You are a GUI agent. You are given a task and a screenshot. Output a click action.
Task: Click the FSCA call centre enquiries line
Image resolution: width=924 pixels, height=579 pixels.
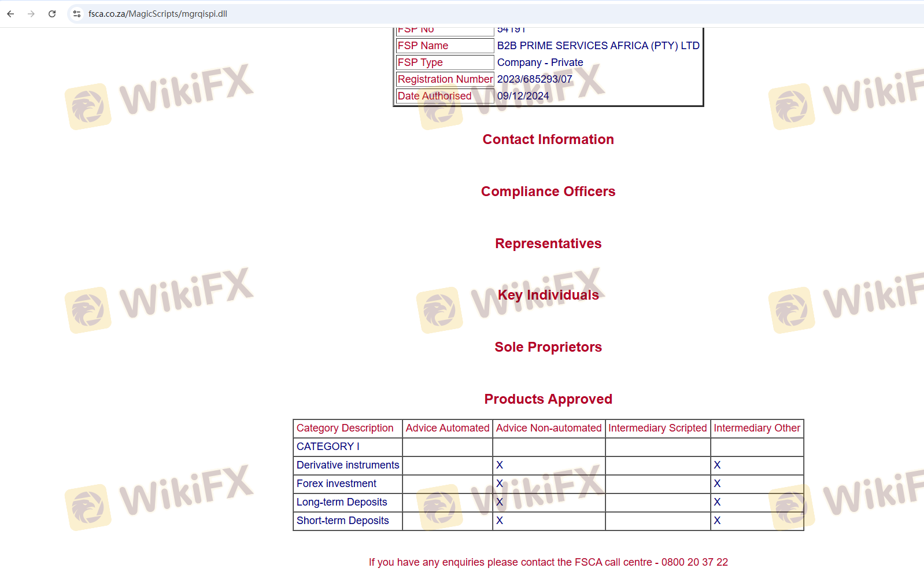[548, 562]
